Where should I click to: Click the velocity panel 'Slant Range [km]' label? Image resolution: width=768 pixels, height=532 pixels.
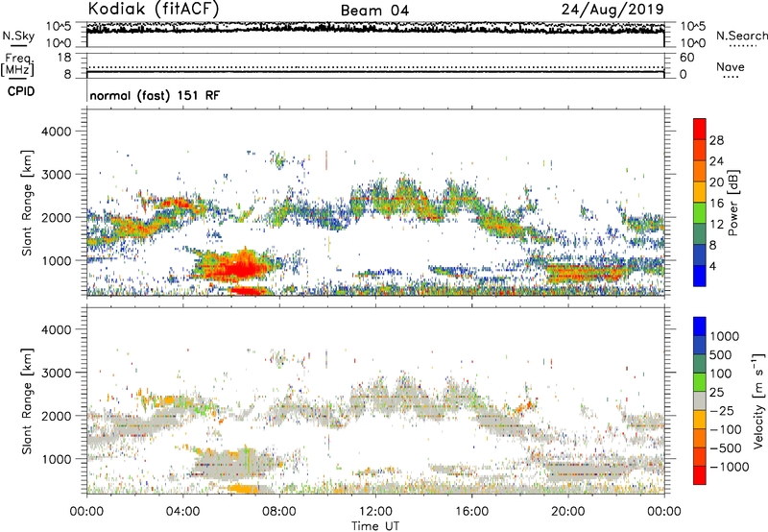[x=27, y=401]
